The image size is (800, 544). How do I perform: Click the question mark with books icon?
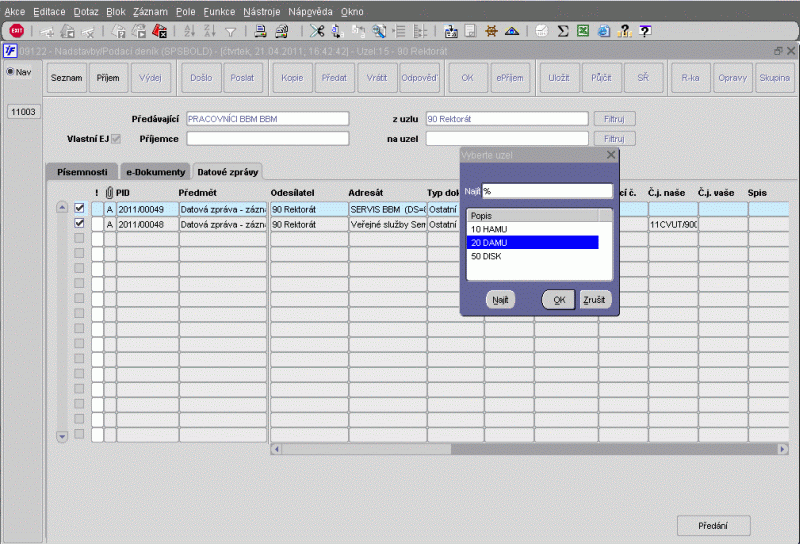click(x=624, y=32)
